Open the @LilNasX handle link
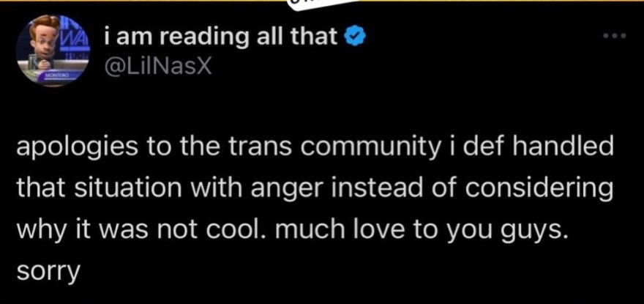The width and height of the screenshot is (644, 304). 158,65
